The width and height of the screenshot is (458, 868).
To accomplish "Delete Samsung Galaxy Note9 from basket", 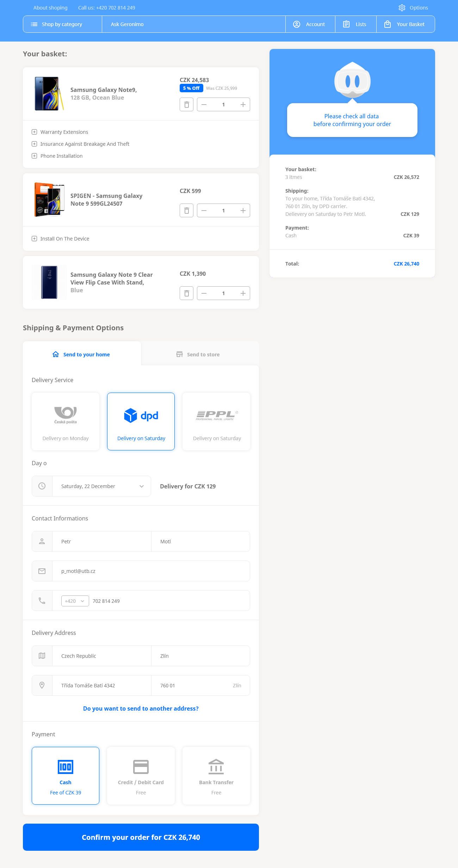I will (x=186, y=105).
